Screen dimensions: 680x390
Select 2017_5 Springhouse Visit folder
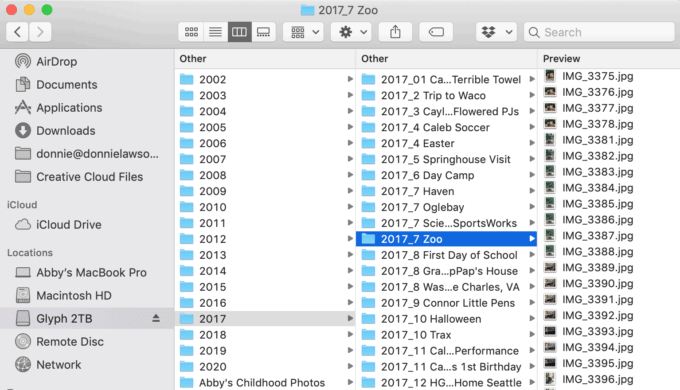tap(446, 159)
